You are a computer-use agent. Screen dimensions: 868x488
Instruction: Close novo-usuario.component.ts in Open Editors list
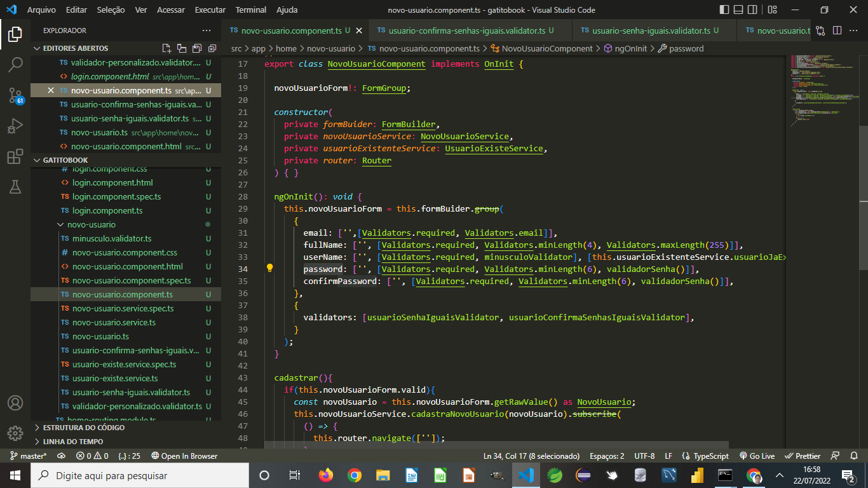coord(51,90)
